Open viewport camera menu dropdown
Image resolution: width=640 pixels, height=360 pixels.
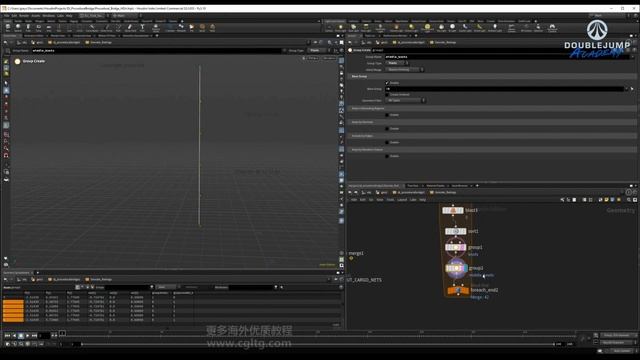[x=329, y=58]
